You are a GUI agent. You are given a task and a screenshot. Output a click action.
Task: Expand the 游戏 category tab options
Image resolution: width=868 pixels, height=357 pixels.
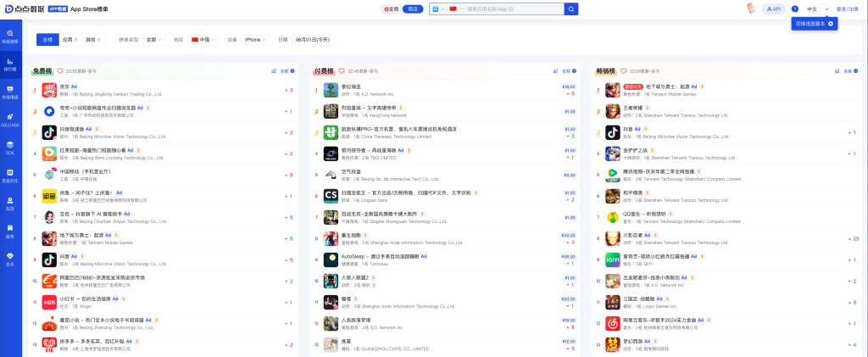(93, 40)
